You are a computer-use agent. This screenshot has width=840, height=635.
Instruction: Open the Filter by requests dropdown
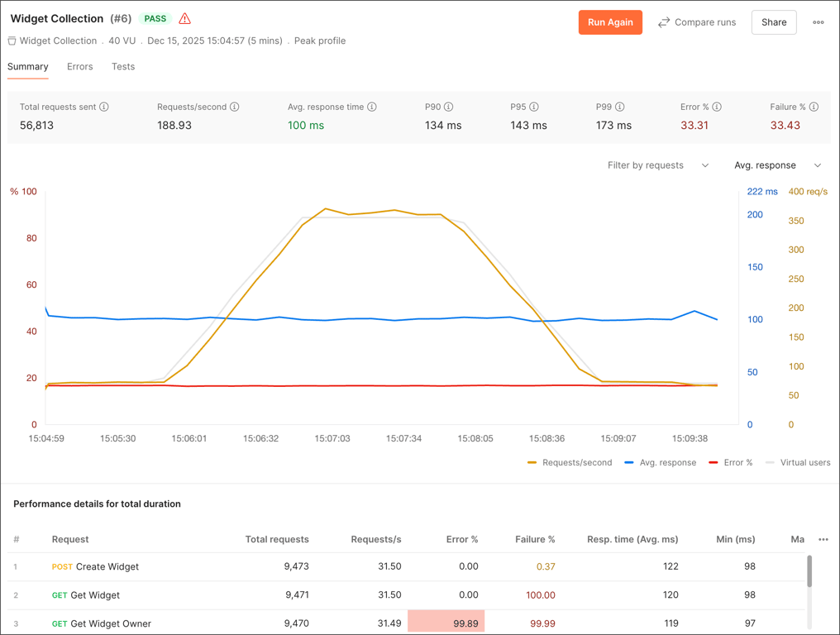pyautogui.click(x=656, y=165)
